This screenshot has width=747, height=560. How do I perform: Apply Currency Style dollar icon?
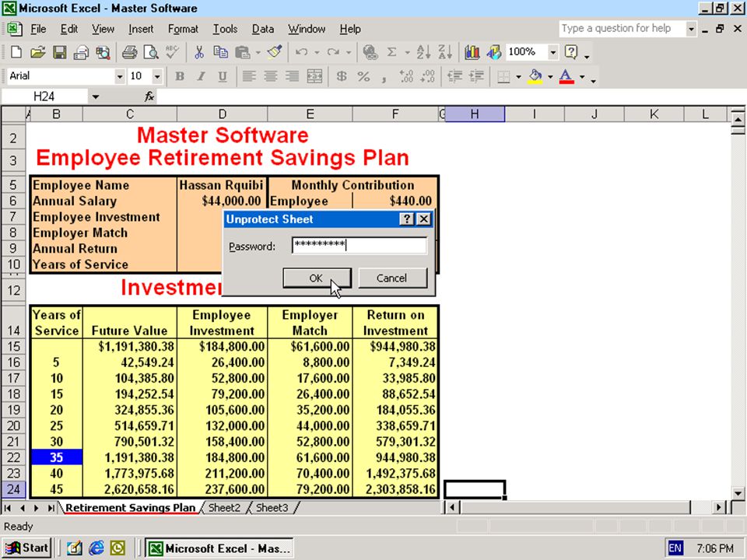(x=341, y=76)
